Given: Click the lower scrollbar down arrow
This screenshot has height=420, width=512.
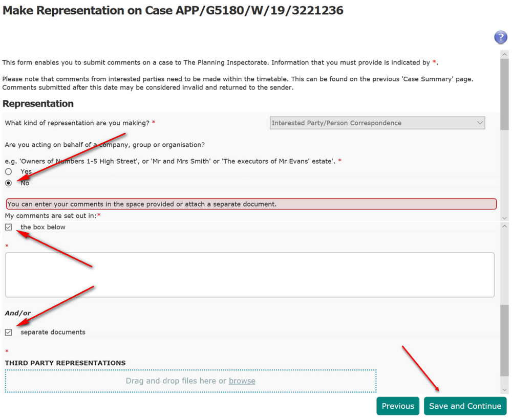Looking at the screenshot, I should click(504, 390).
